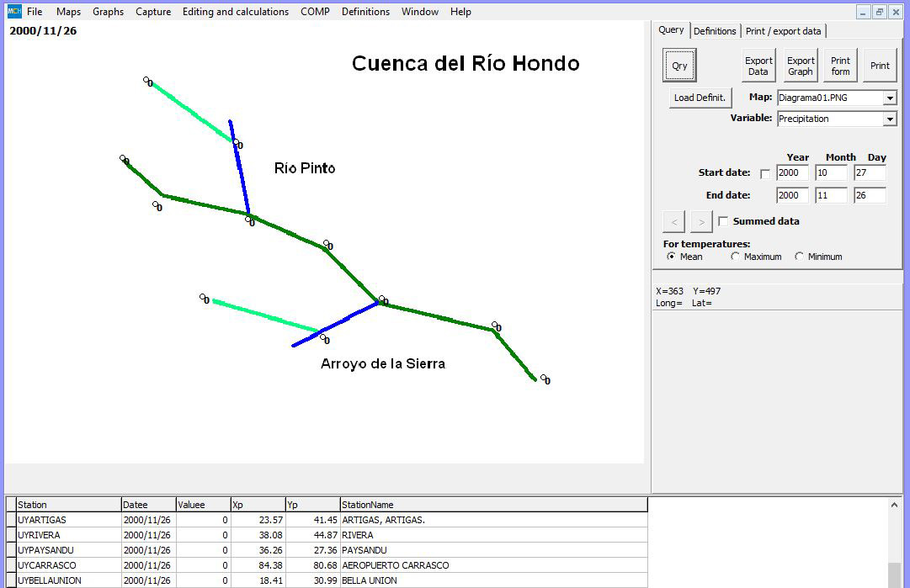Expand the Map dropdown list
Screen dimensions: 910x588
(x=890, y=98)
